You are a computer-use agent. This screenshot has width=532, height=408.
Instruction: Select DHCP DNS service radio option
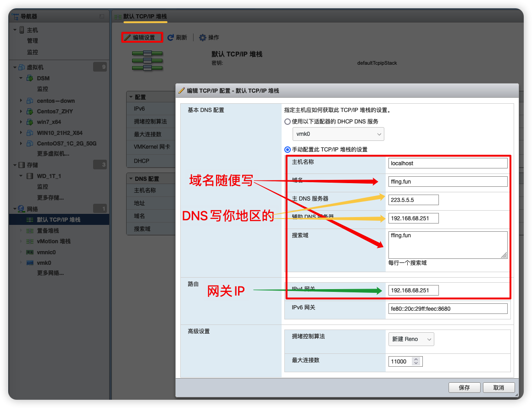click(x=288, y=122)
